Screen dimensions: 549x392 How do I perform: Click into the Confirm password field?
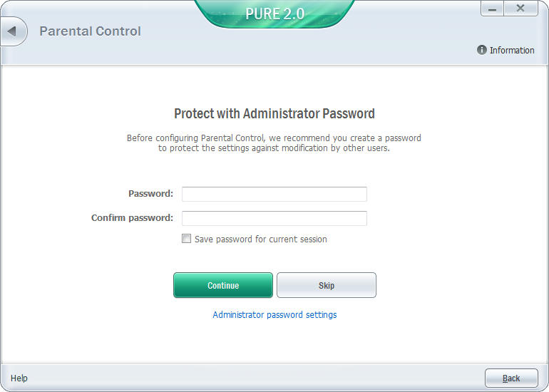pyautogui.click(x=274, y=218)
